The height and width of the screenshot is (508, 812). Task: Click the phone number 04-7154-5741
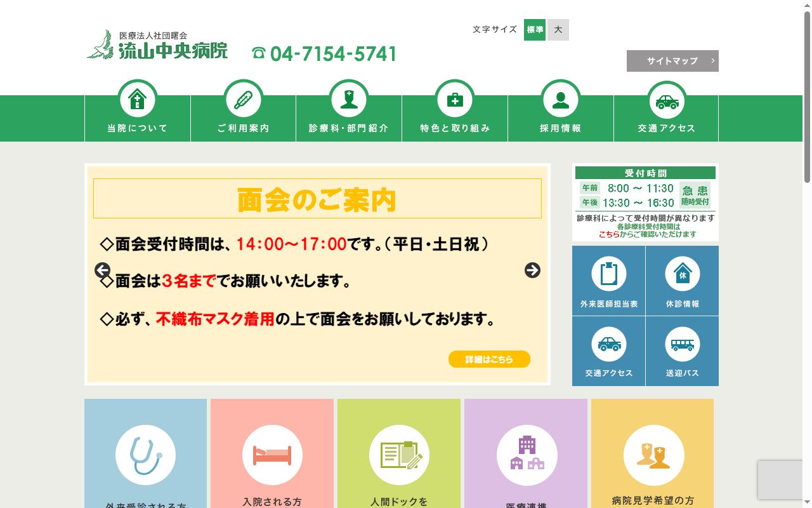point(334,54)
